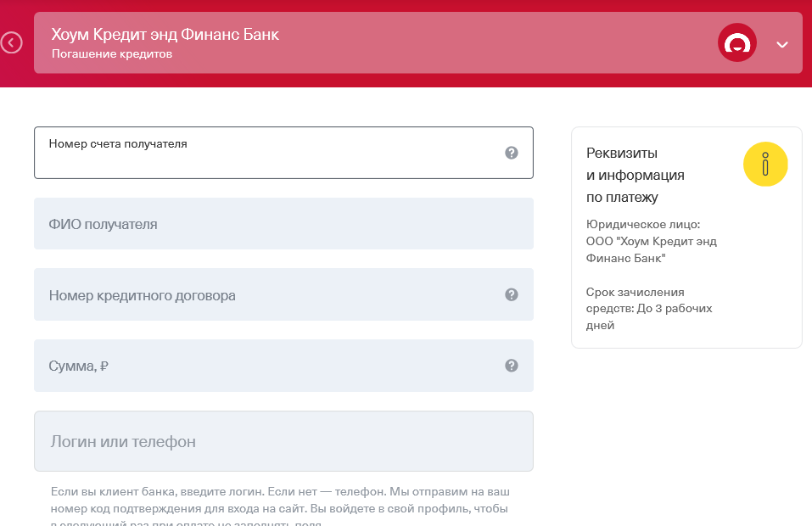Expand the provider dropdown chevron

(x=782, y=44)
